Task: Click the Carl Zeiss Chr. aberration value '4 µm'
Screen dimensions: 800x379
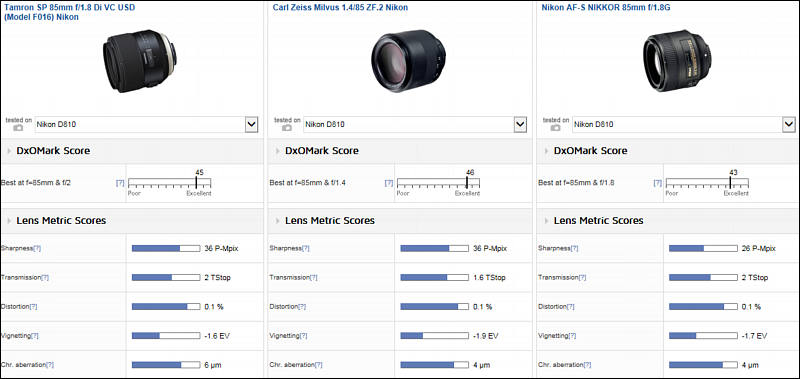Action: click(481, 365)
